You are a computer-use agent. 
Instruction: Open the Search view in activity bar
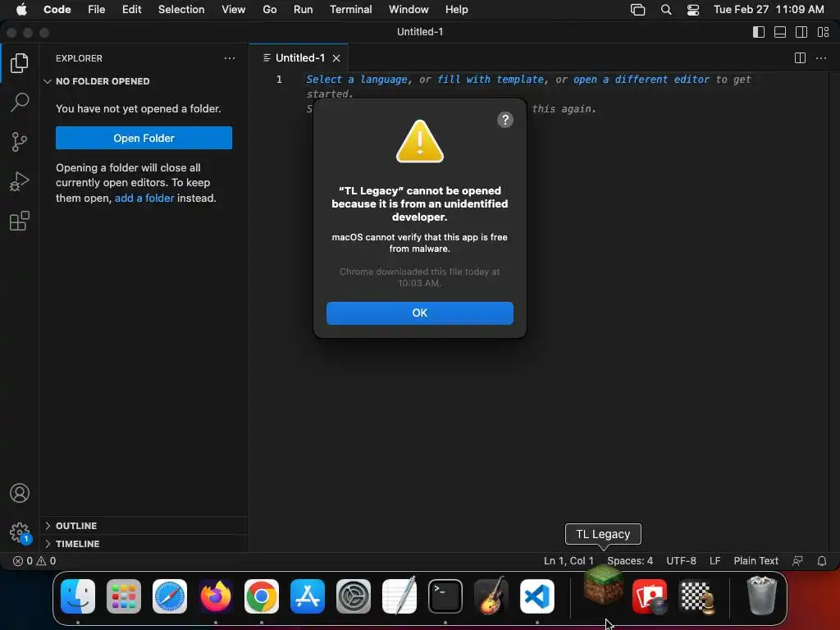[20, 102]
